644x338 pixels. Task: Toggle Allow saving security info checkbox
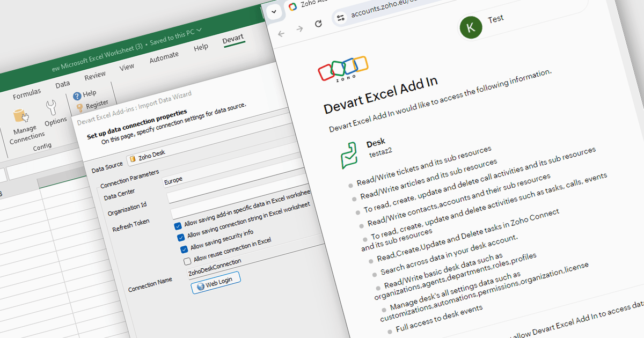click(184, 249)
